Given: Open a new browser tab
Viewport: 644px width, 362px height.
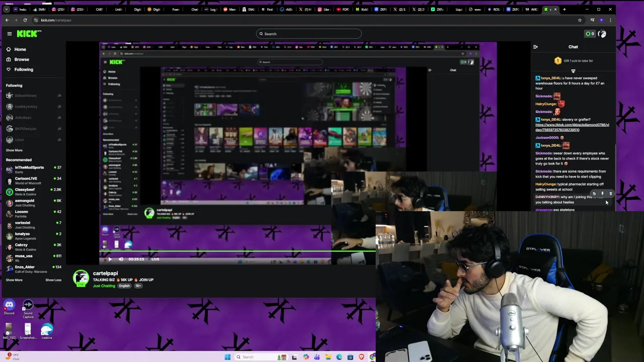Looking at the screenshot, I should coord(564,9).
